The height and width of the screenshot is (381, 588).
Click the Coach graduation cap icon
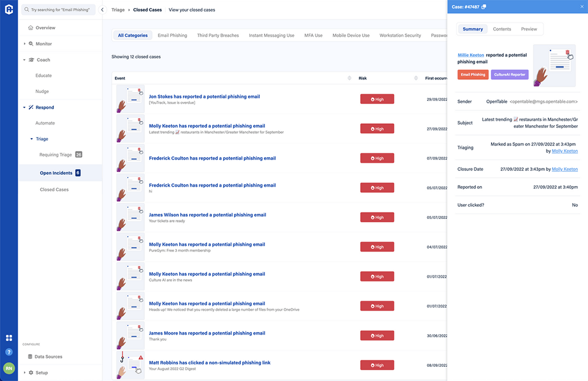click(x=33, y=59)
